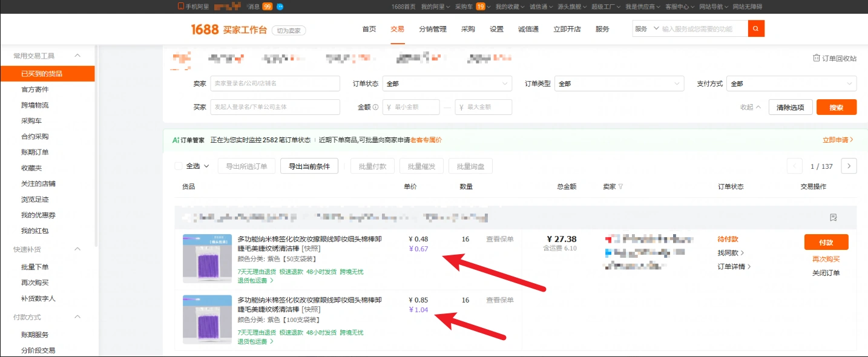Click the 1688 logo
The width and height of the screenshot is (868, 357).
click(205, 29)
